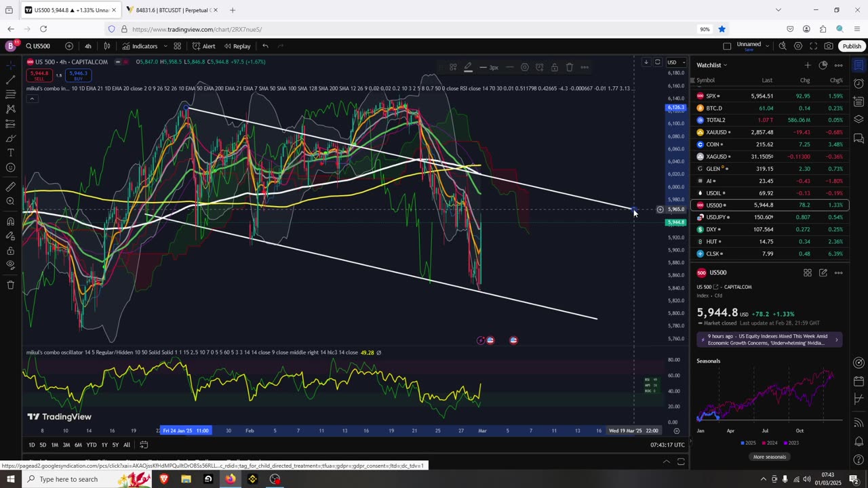Screen dimensions: 868x488
Task: Add a symbol to the watchlist
Action: tap(807, 65)
